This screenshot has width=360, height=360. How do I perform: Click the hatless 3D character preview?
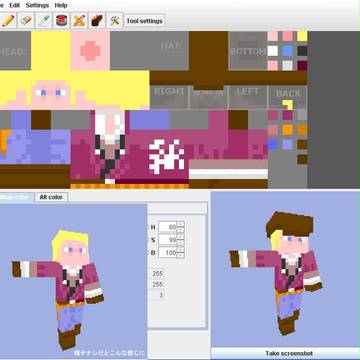point(58,289)
